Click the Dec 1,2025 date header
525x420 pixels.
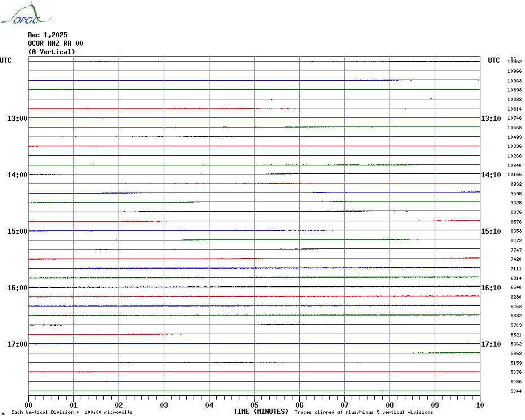[47, 35]
